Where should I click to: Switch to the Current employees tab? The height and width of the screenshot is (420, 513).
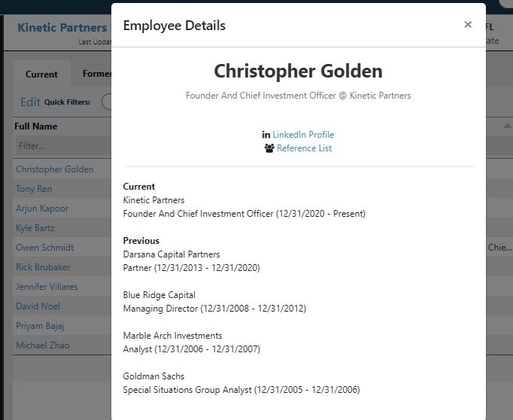(x=41, y=75)
